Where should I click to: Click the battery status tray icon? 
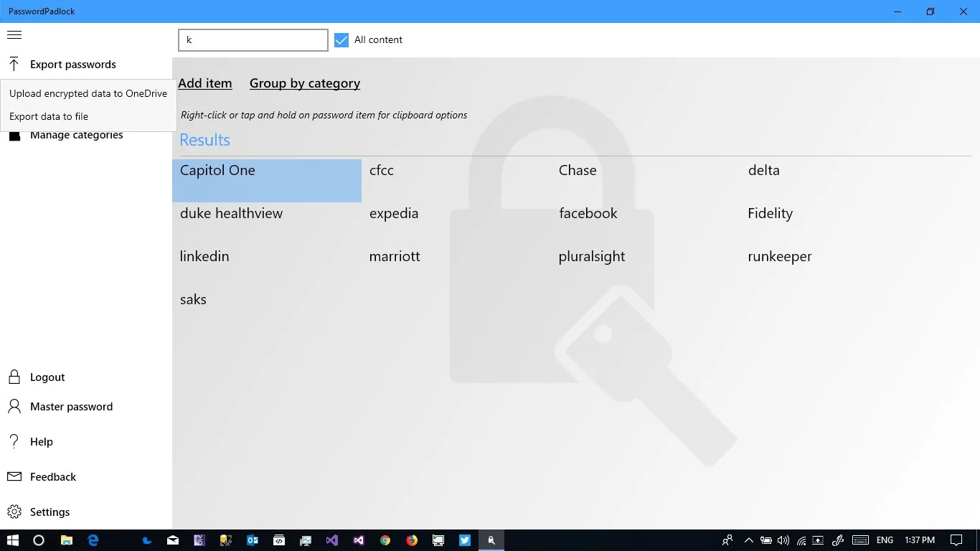pyautogui.click(x=766, y=540)
